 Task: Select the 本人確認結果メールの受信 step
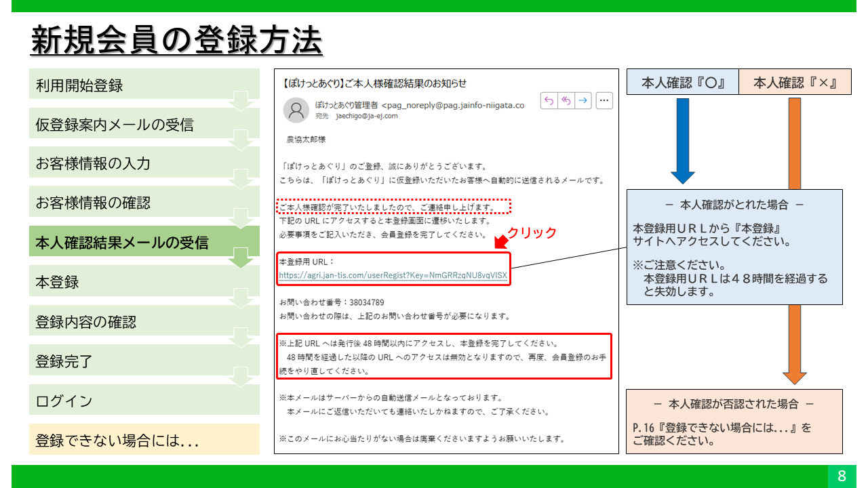[x=144, y=242]
